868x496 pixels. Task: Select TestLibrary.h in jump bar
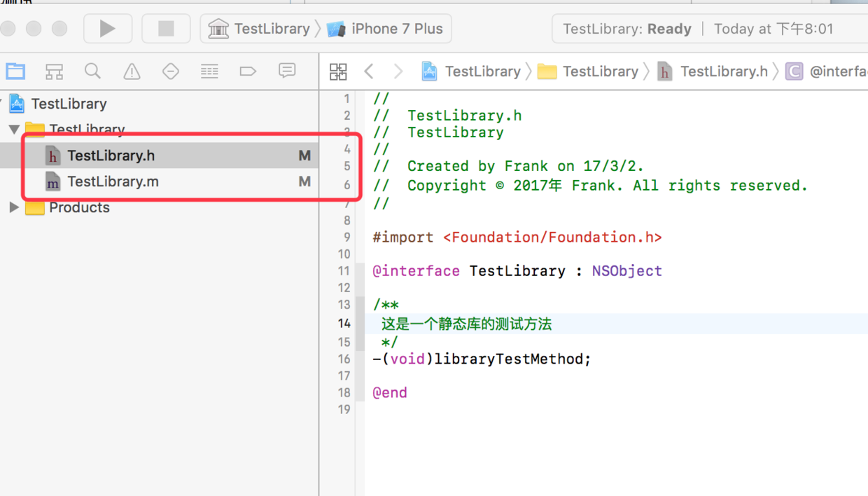point(713,71)
